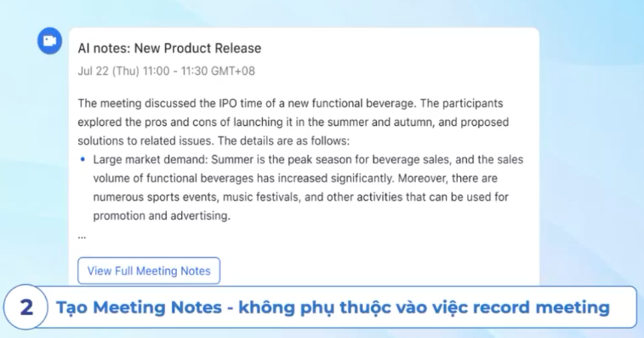Click the circled number 2 badge

(x=26, y=307)
